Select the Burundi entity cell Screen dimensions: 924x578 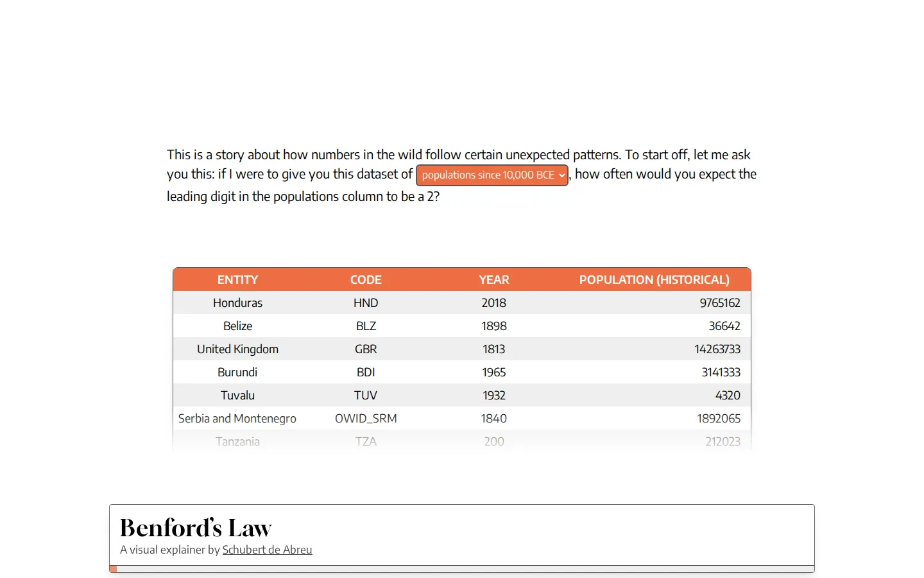[237, 372]
